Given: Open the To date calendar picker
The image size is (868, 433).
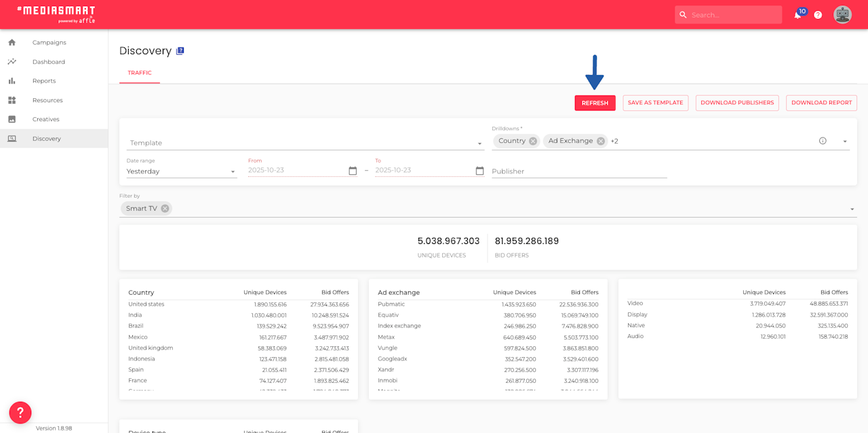Looking at the screenshot, I should click(x=479, y=171).
